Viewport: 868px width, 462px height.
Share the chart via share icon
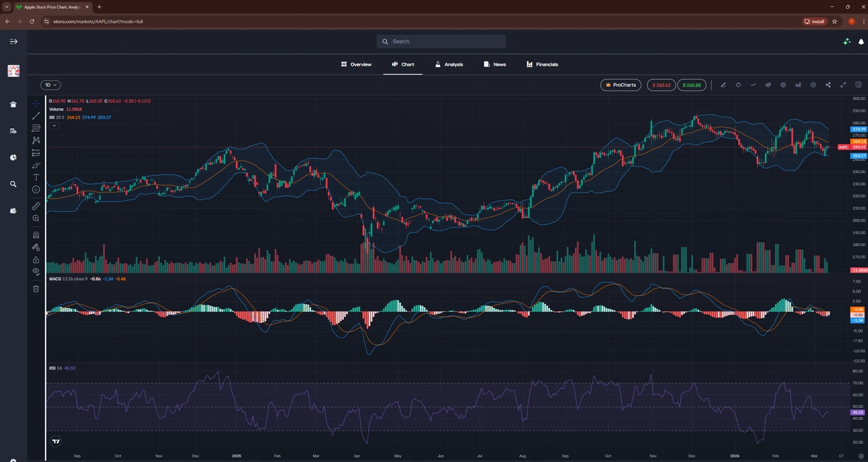[x=828, y=85]
